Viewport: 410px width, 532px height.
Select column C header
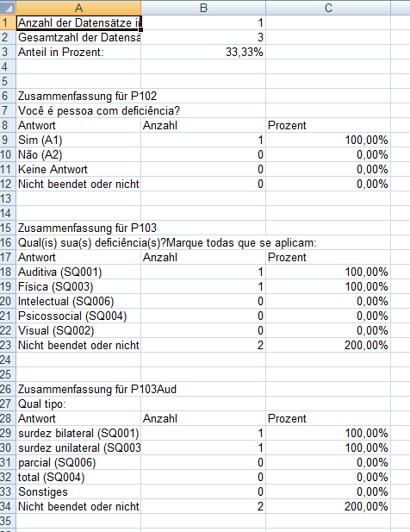pos(328,8)
